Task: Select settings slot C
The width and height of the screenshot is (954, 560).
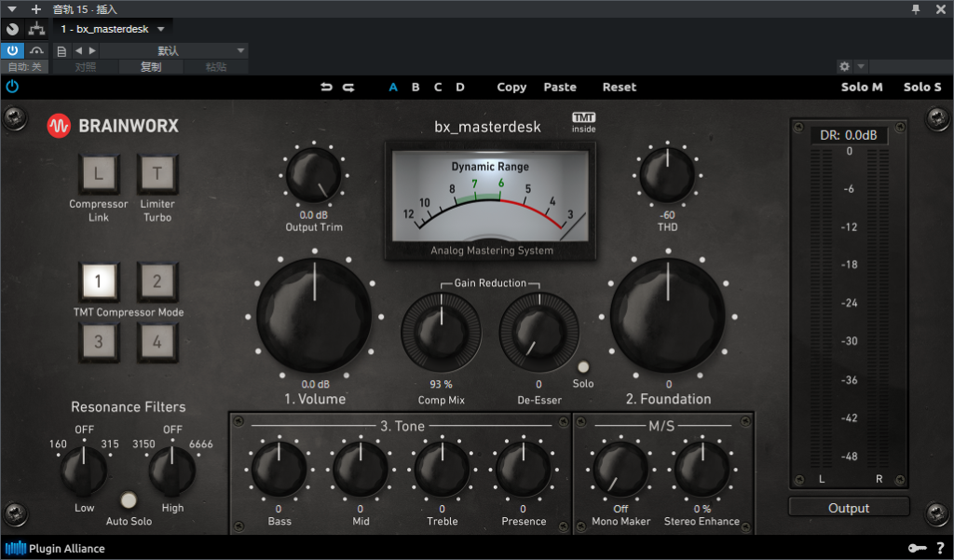Action: pos(438,87)
